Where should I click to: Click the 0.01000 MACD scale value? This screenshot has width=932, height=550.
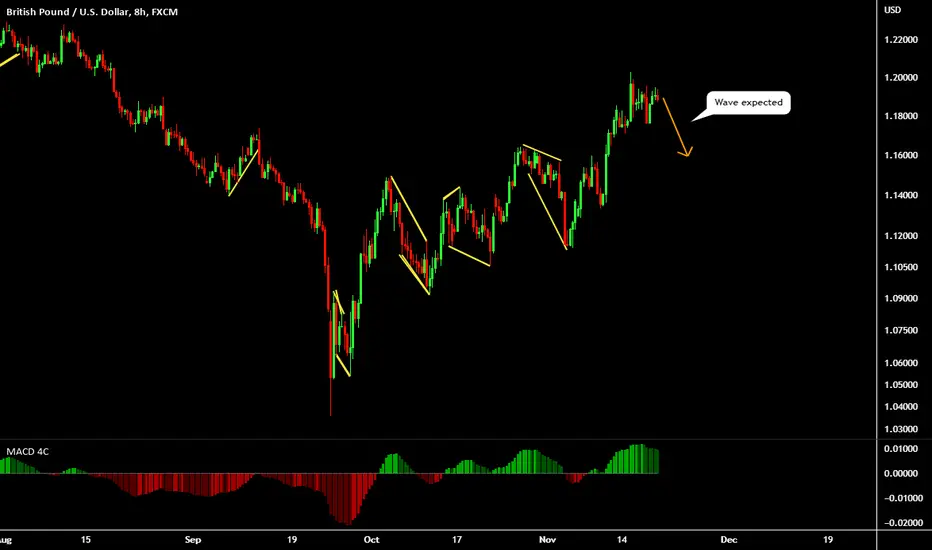900,449
